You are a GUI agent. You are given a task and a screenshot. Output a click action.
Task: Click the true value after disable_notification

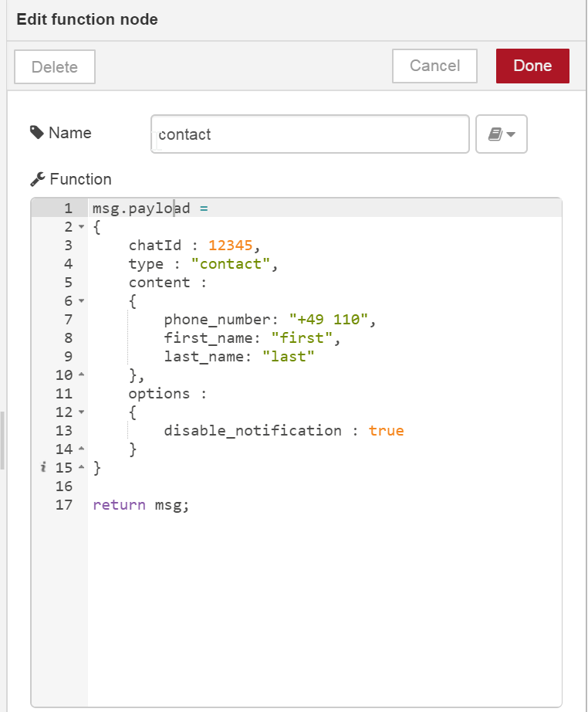pos(386,431)
